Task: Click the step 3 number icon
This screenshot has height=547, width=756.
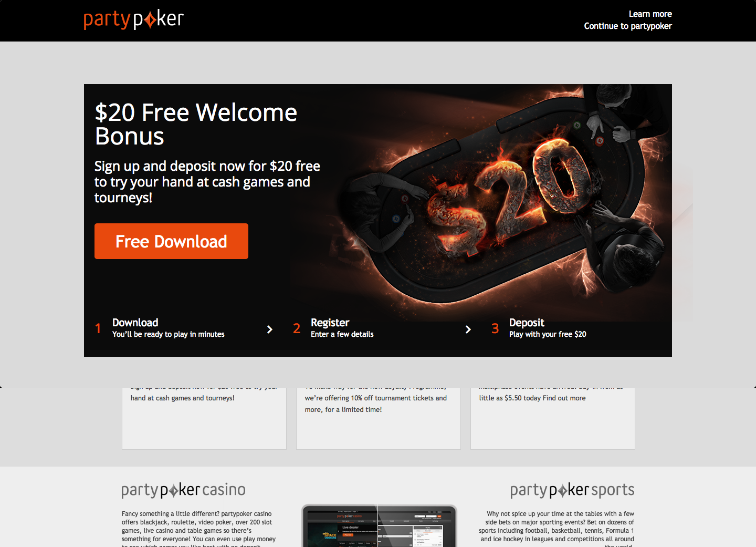Action: [495, 328]
